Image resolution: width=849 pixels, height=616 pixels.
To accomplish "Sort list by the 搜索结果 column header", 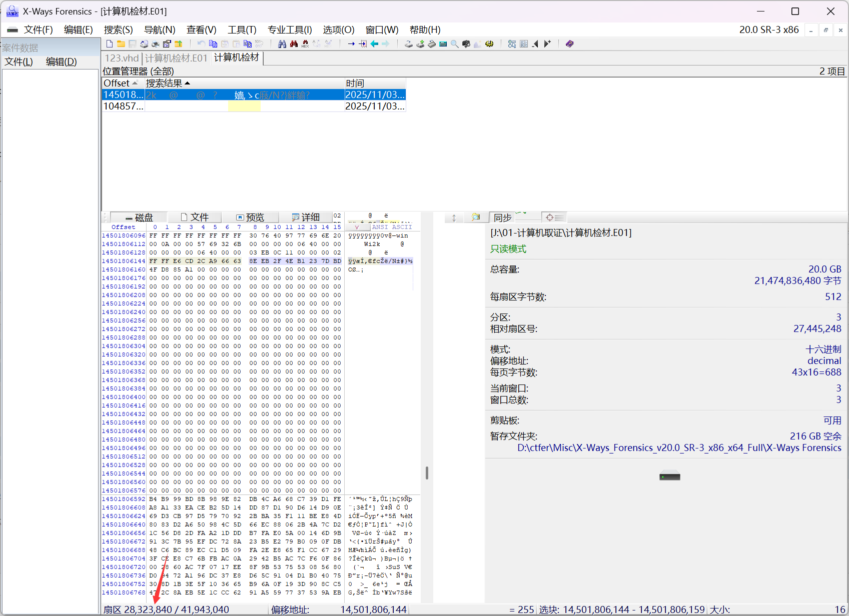I will 244,83.
